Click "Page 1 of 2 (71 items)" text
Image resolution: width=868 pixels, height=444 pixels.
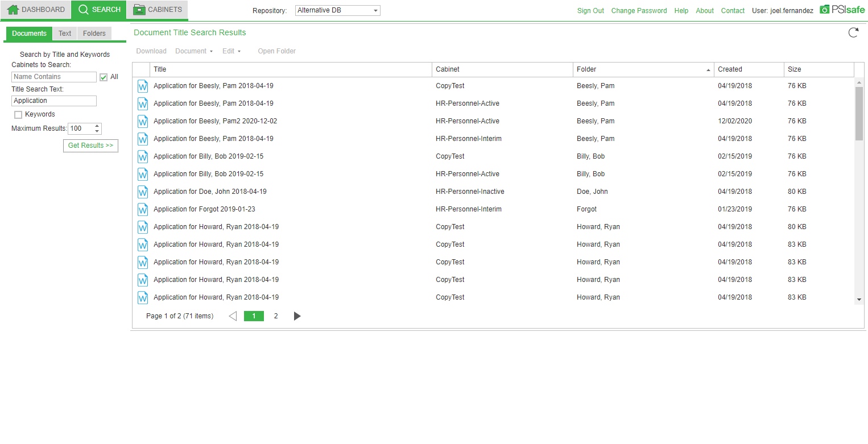(x=180, y=316)
